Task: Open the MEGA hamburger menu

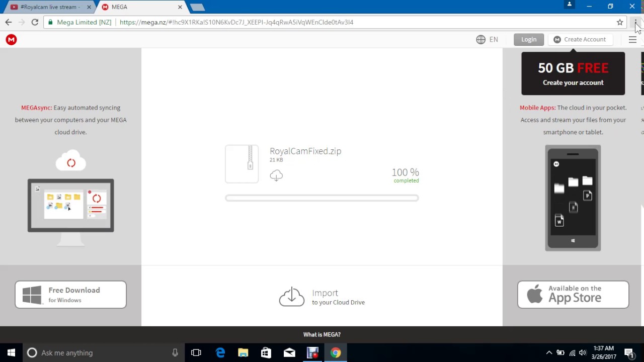Action: [x=632, y=39]
